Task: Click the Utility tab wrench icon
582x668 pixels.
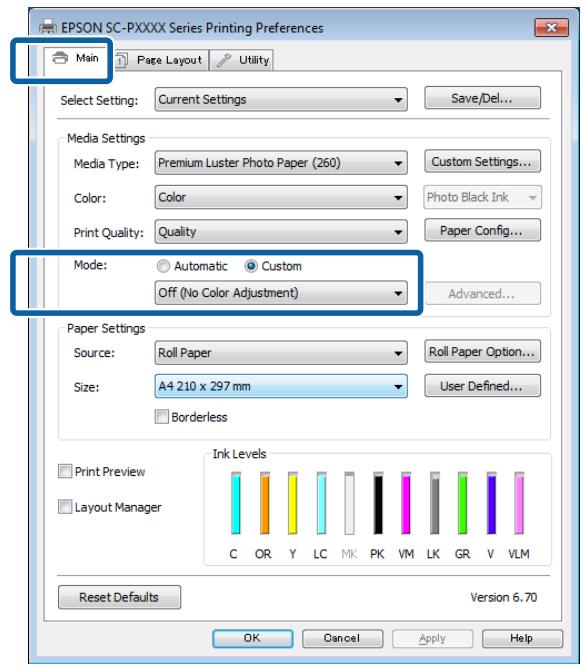Action: pyautogui.click(x=224, y=60)
